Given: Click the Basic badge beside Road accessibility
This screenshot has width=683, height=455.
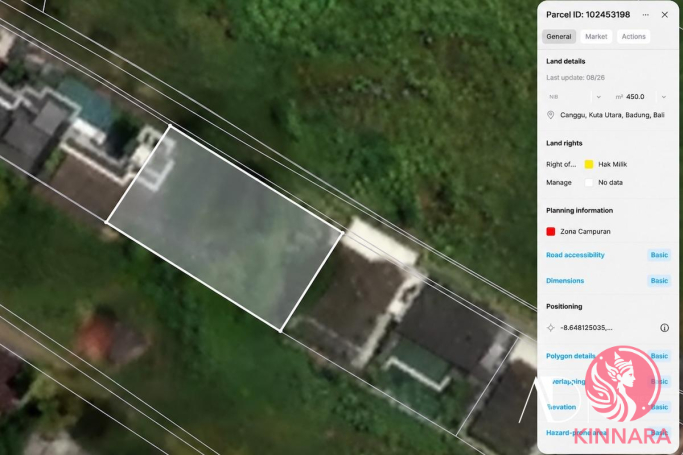Looking at the screenshot, I should [x=659, y=255].
